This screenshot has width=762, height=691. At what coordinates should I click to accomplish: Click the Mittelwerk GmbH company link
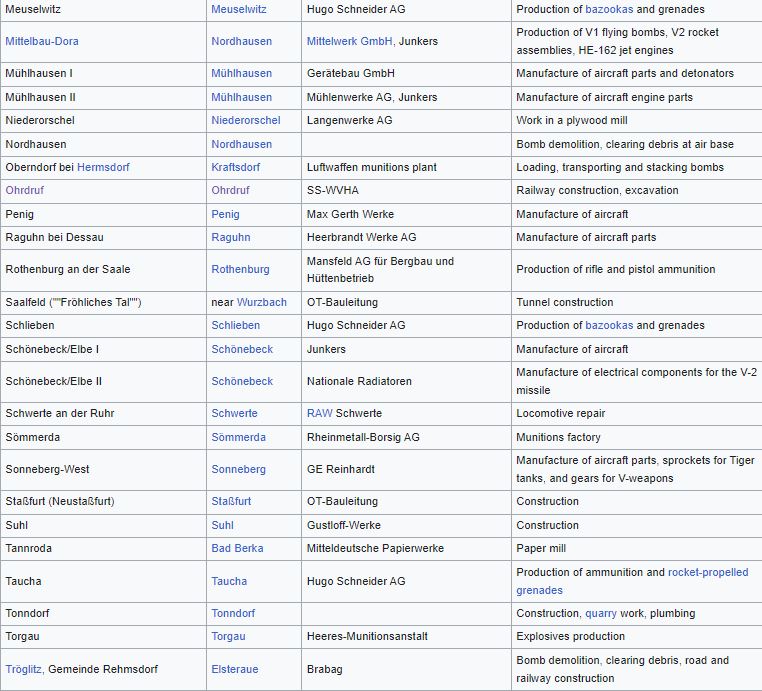tap(349, 41)
